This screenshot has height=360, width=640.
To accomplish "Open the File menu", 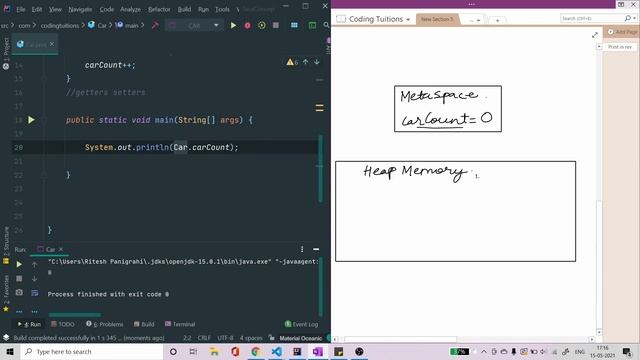I will [20, 9].
